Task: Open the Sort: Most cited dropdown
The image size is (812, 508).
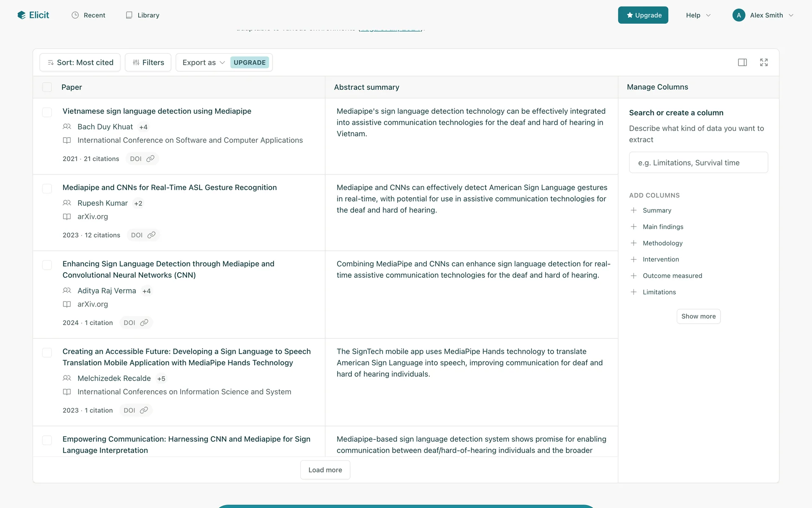Action: (x=80, y=63)
